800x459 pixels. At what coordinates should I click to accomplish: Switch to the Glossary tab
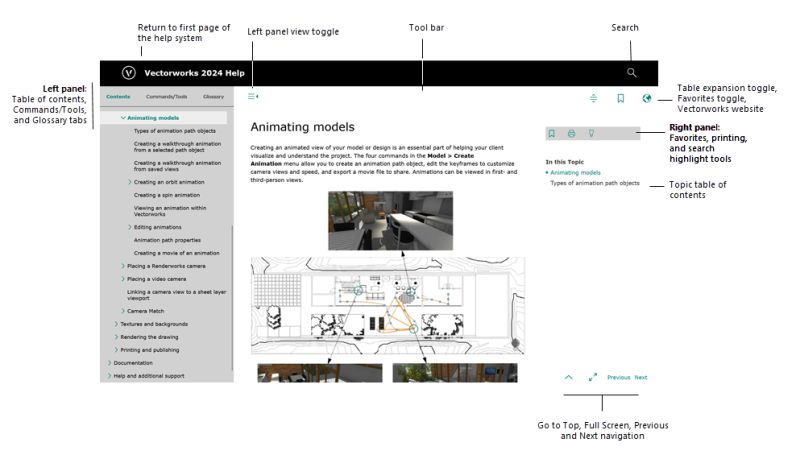pos(213,96)
